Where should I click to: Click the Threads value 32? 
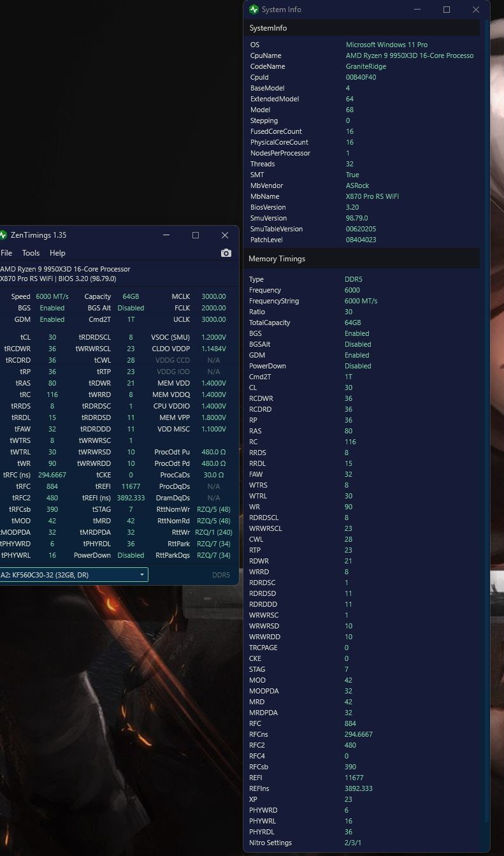tap(350, 164)
